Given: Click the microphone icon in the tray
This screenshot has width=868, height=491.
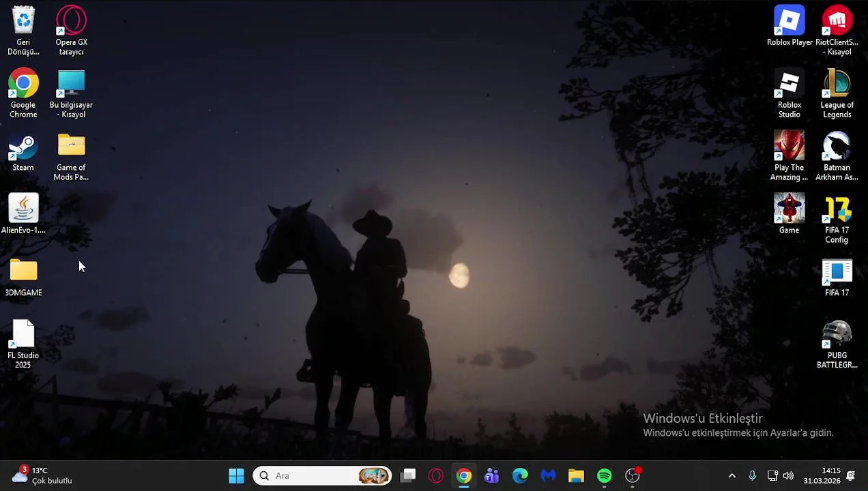Looking at the screenshot, I should [752, 476].
